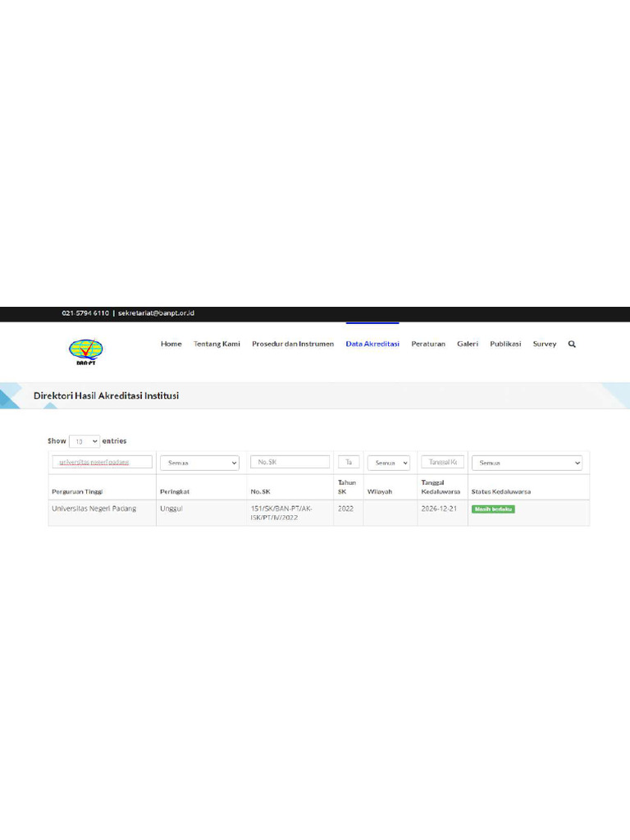Navigate to Galeri page

point(468,344)
